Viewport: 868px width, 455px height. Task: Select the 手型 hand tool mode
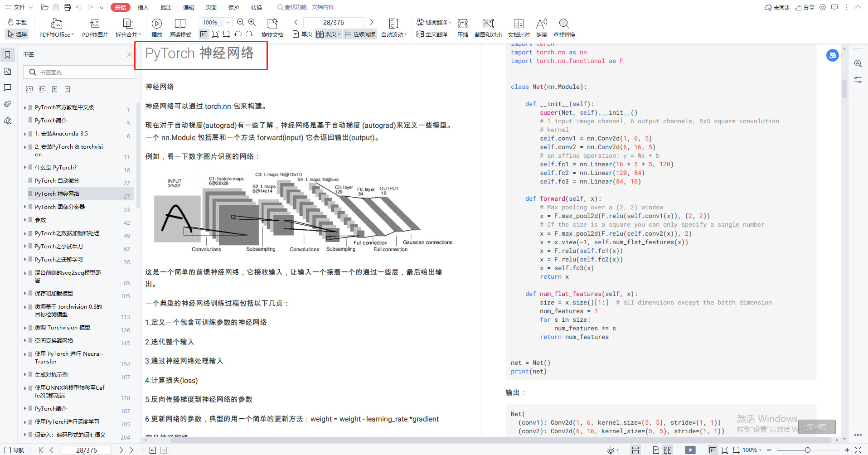click(17, 22)
